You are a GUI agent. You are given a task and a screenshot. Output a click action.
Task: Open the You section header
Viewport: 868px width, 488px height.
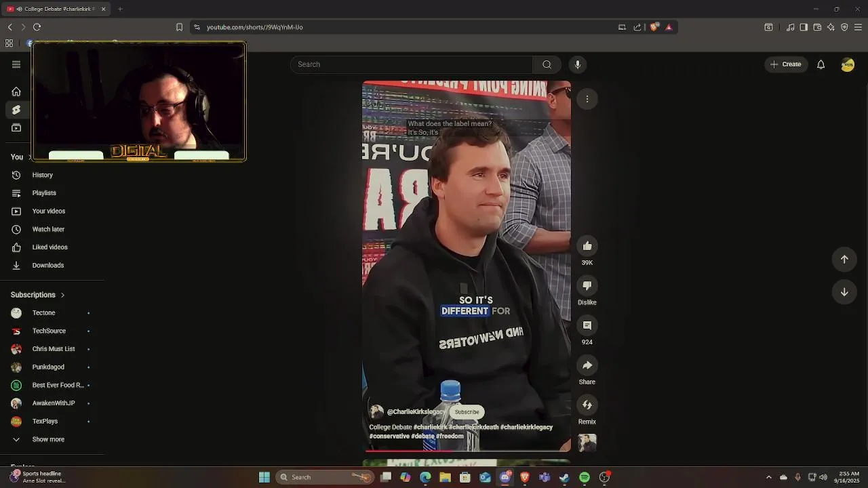17,157
